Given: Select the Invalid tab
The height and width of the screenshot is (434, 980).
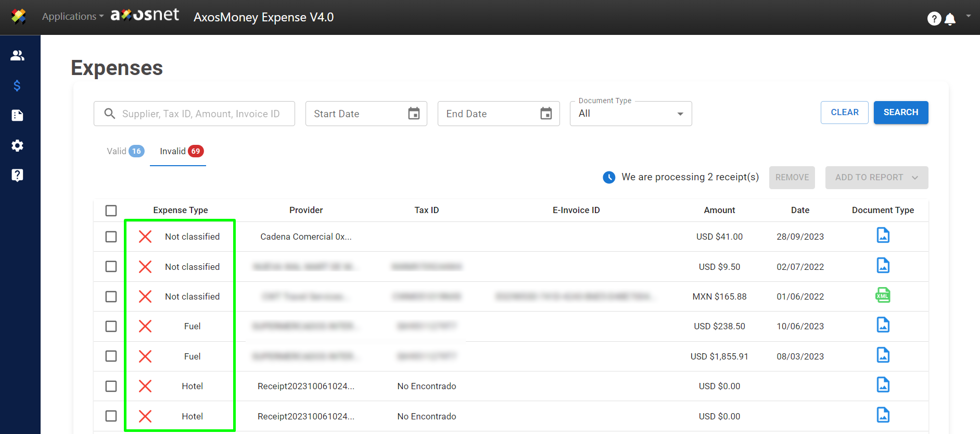Looking at the screenshot, I should pos(179,151).
